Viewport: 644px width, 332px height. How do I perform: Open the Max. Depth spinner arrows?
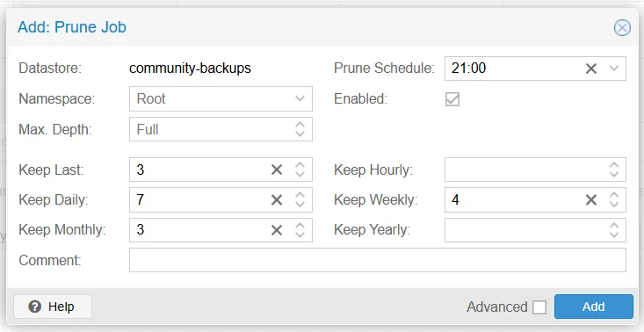coord(300,129)
